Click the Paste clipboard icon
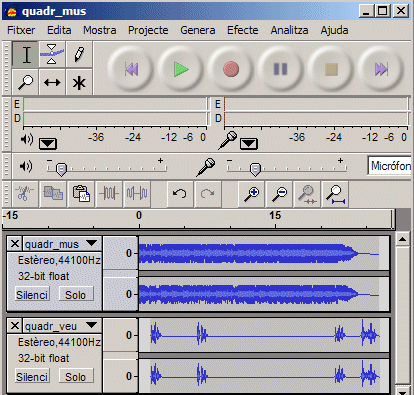The width and height of the screenshot is (414, 395). [81, 194]
